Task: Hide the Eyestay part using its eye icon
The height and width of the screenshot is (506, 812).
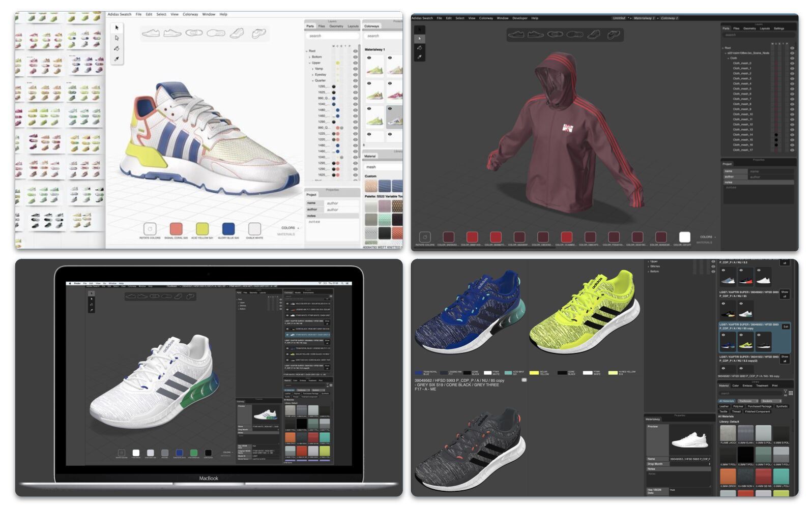Action: coord(355,75)
